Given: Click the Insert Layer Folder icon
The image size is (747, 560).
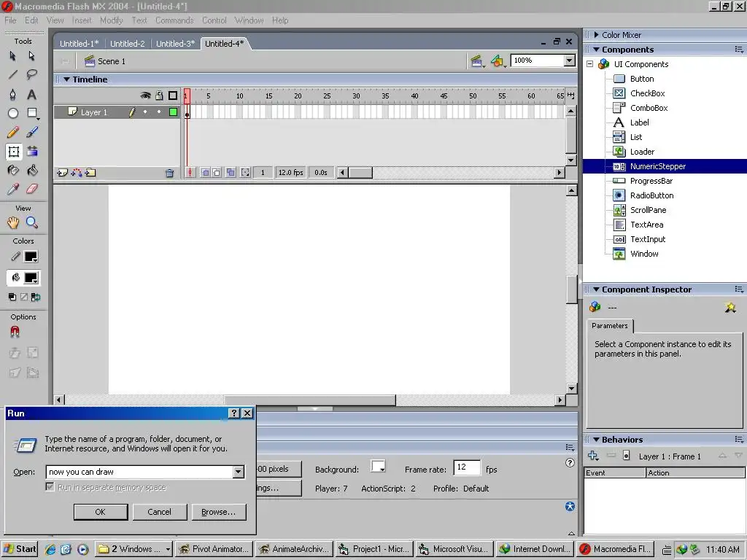Looking at the screenshot, I should pos(90,173).
